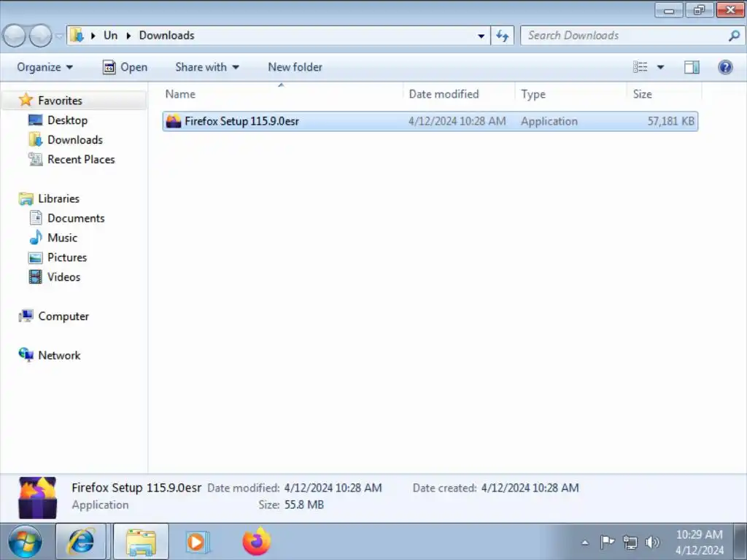Open the Music library

click(x=62, y=237)
